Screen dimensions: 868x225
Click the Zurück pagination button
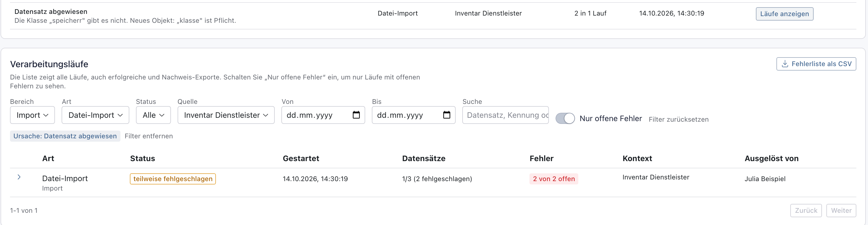click(x=806, y=211)
